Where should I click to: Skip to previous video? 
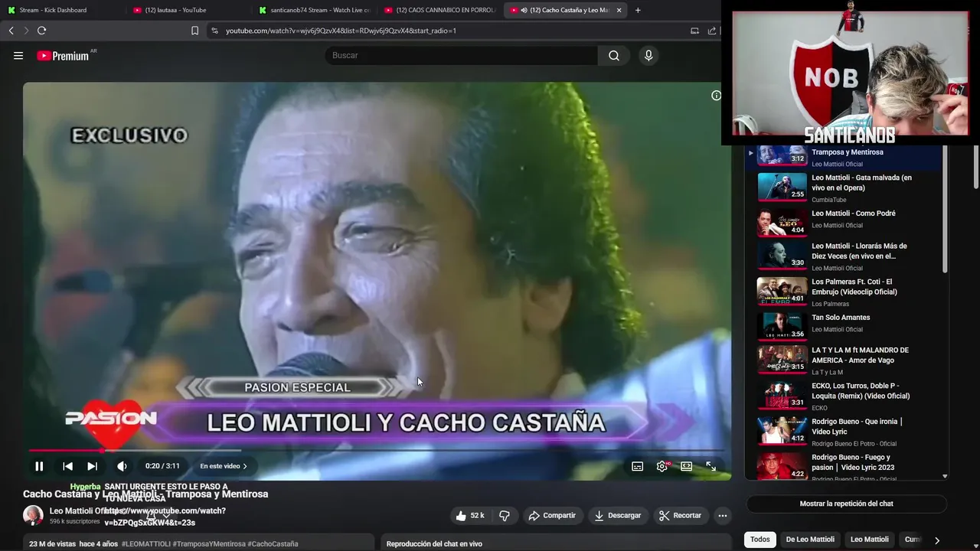point(67,466)
